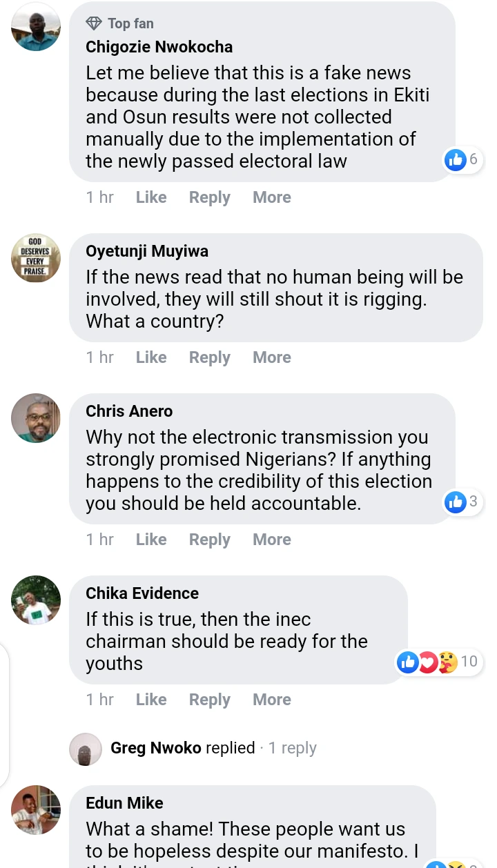Viewport: 497px width, 868px height.
Task: Open More options for Chigozie's comment
Action: (272, 197)
